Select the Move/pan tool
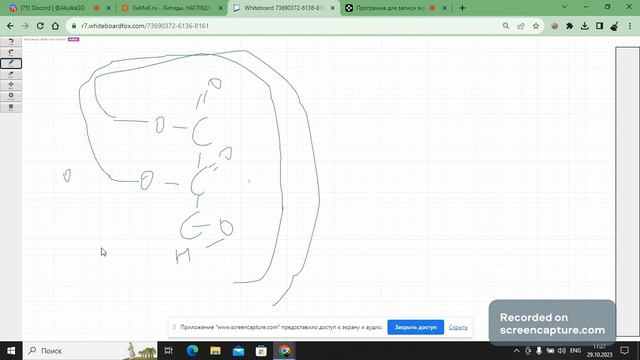The image size is (640, 360). [11, 85]
